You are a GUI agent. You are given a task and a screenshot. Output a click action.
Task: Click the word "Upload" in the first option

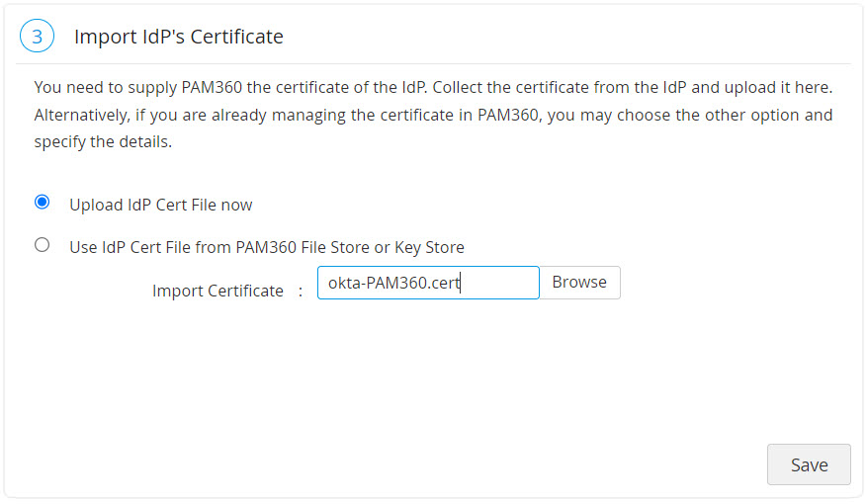[x=95, y=205]
